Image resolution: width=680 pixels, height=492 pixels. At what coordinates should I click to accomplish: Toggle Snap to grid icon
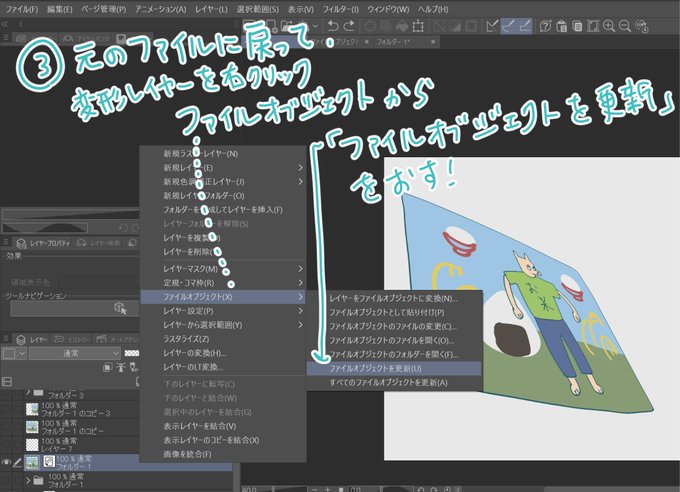click(x=524, y=26)
